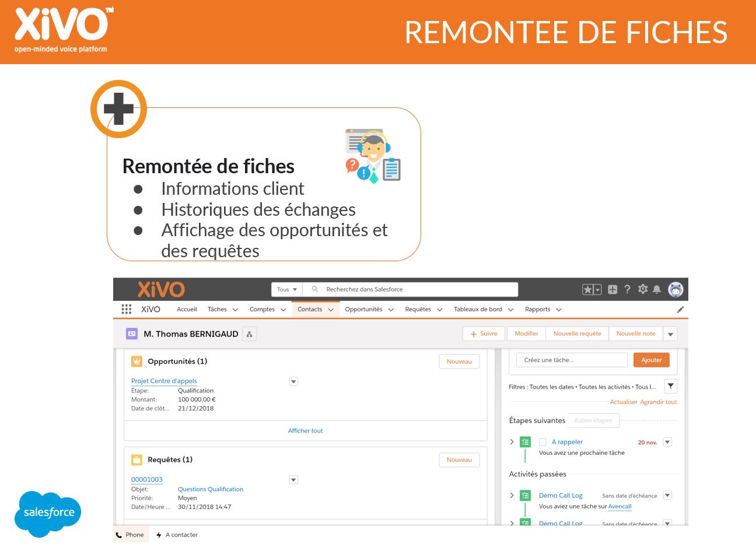
Task: Click the Autres étapes button
Action: (593, 420)
